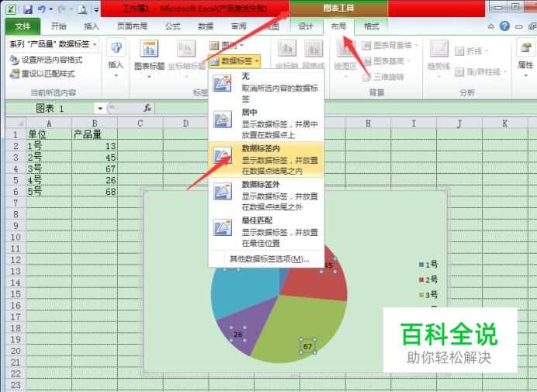Click the data label 26 on the pie
This screenshot has height=392, width=537.
pyautogui.click(x=238, y=334)
